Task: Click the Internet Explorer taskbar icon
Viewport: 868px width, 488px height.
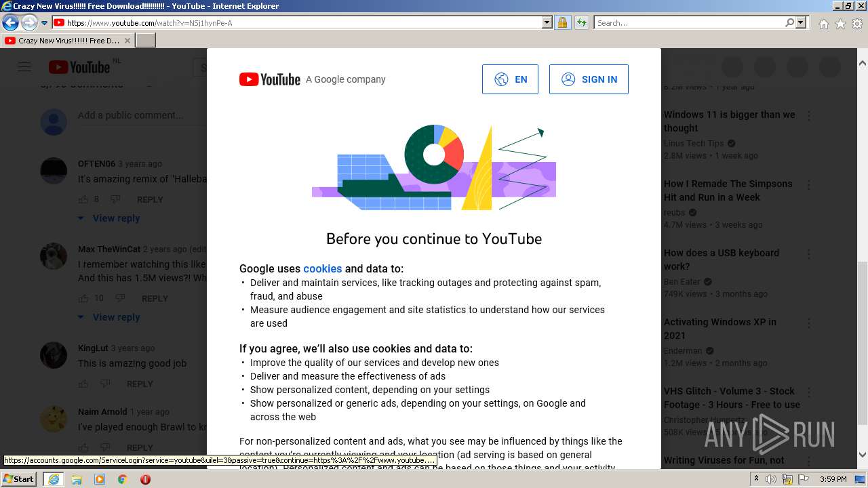Action: [x=54, y=479]
